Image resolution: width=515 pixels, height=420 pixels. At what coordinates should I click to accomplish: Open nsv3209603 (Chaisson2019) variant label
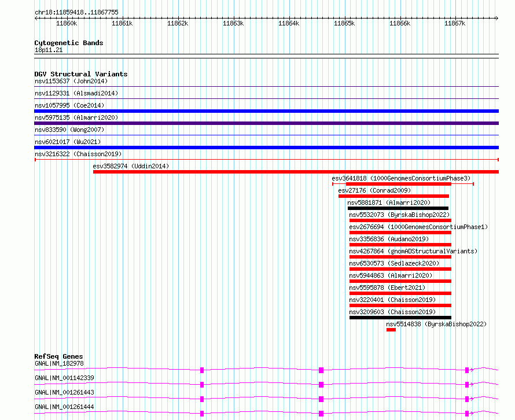[392, 312]
